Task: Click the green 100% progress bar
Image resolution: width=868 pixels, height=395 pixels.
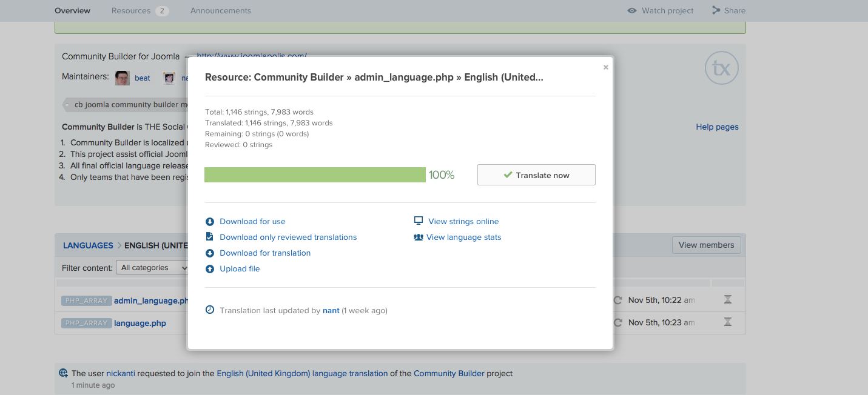Action: point(315,175)
